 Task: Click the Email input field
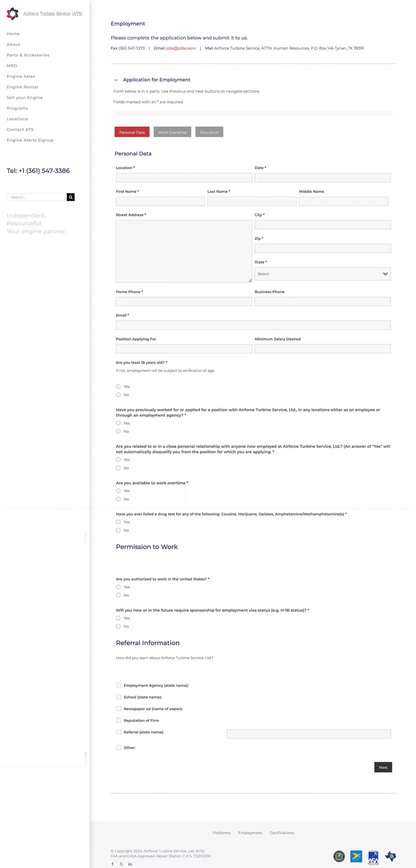pos(253,325)
